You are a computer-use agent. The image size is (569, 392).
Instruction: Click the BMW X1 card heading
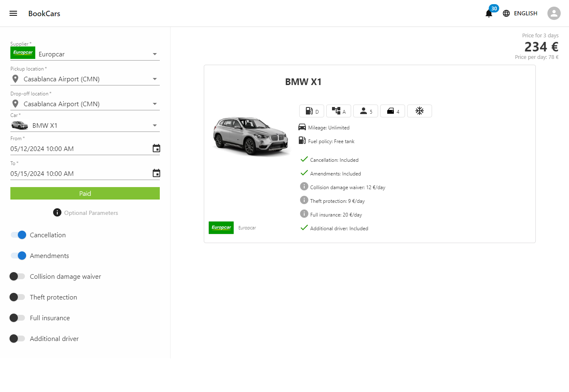303,82
